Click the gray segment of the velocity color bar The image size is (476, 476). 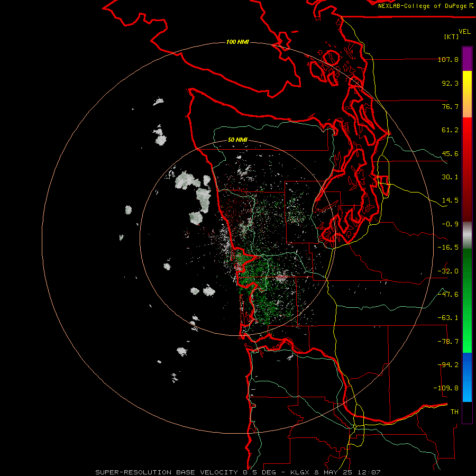coord(467,235)
